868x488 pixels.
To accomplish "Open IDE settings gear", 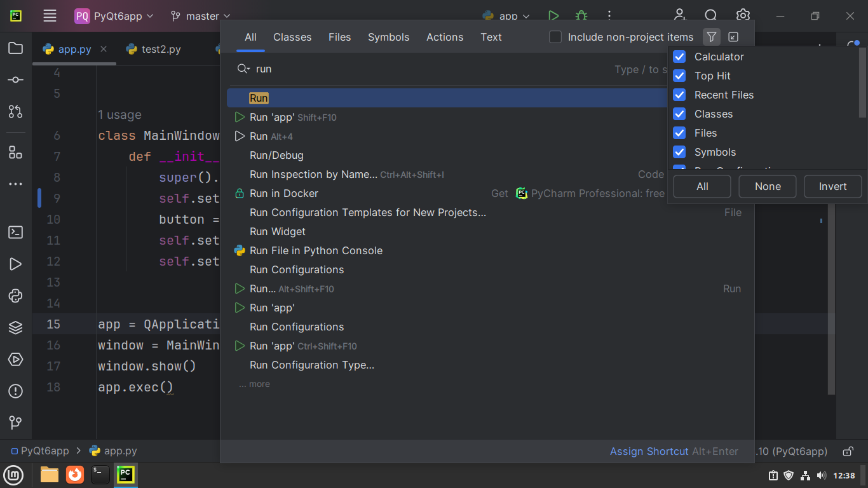I will pyautogui.click(x=743, y=16).
